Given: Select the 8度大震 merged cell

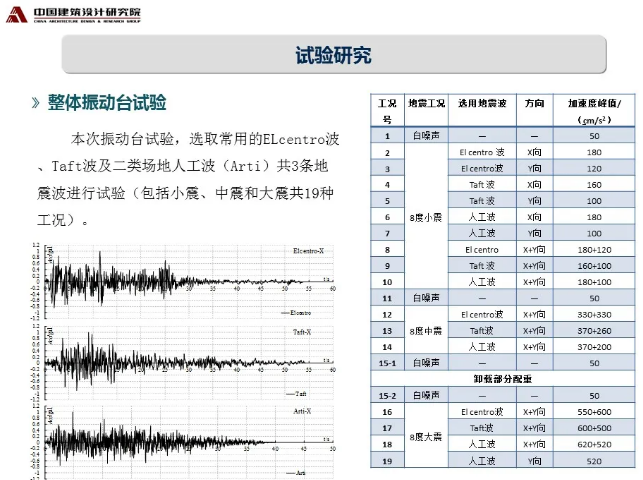Looking at the screenshot, I should click(x=422, y=436).
